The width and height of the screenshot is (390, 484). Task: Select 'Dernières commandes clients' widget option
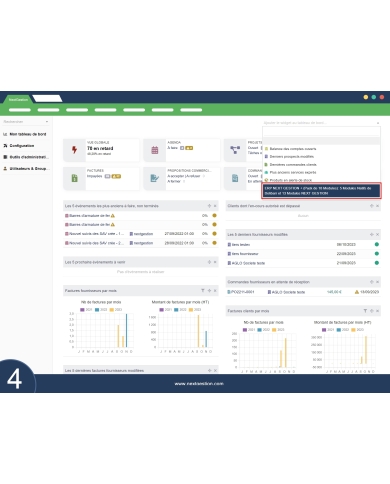point(321,164)
